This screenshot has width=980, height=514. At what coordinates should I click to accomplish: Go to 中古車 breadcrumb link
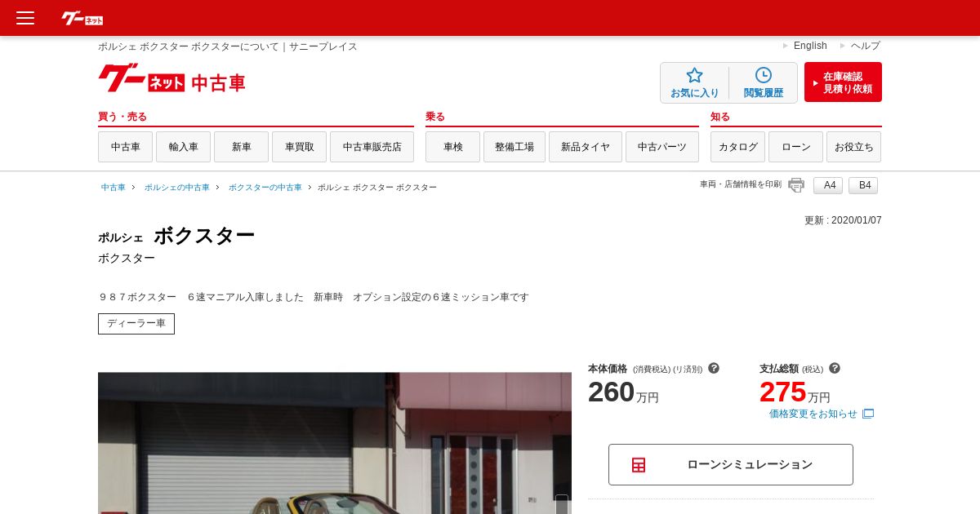point(114,188)
